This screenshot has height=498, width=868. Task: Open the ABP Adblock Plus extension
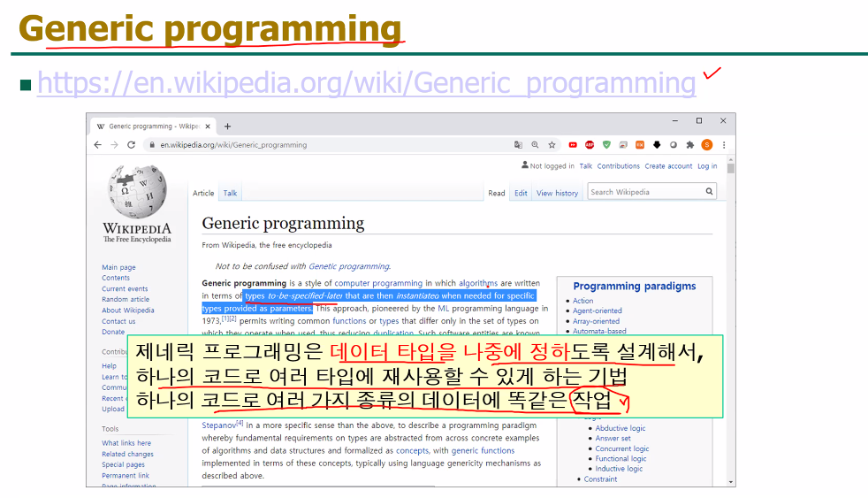pos(590,144)
